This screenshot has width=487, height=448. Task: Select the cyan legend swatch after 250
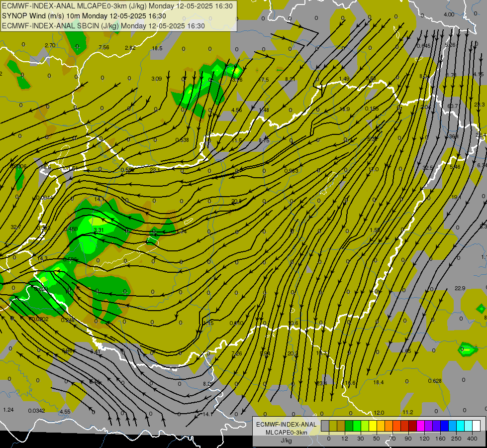[x=460, y=426]
